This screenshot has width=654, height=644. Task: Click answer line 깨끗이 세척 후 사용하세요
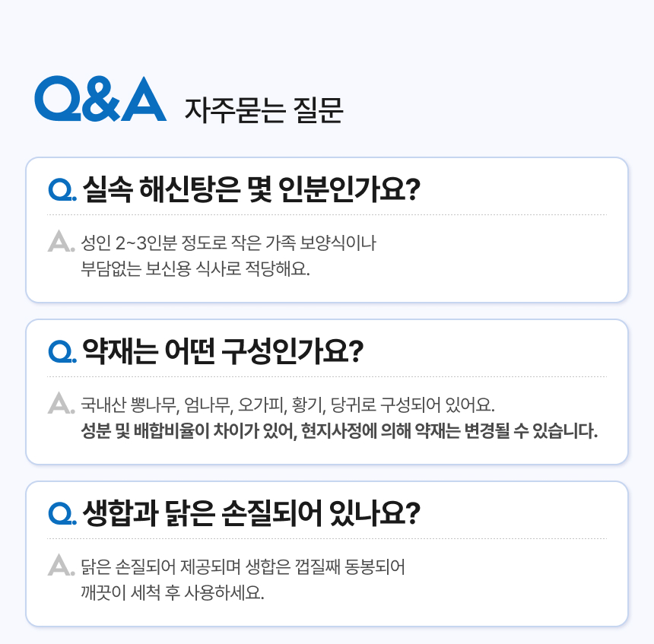click(172, 592)
